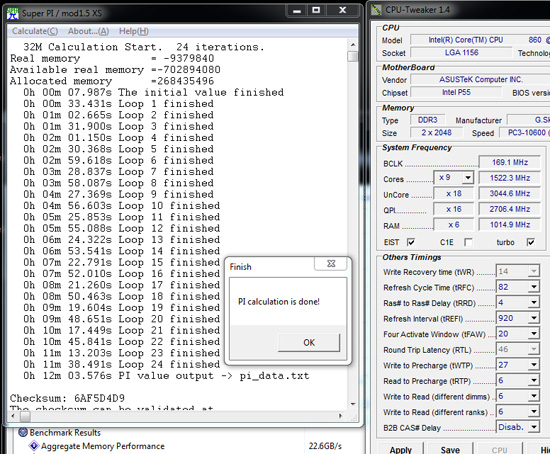This screenshot has height=454, width=550.
Task: Click the Intel P55 chipset field
Action: pos(456,92)
